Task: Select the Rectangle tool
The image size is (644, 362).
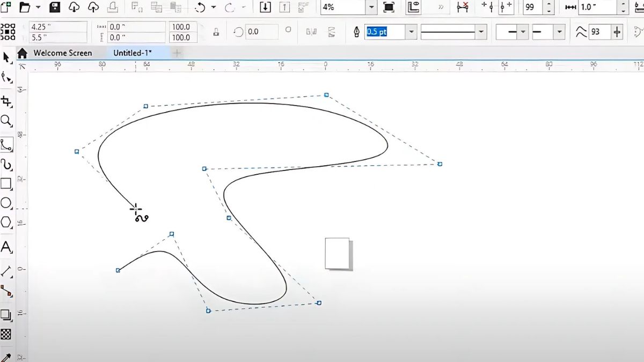Action: point(6,184)
